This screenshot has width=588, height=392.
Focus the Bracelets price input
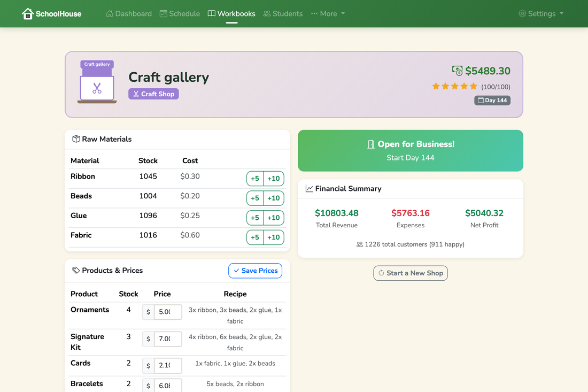coord(168,385)
